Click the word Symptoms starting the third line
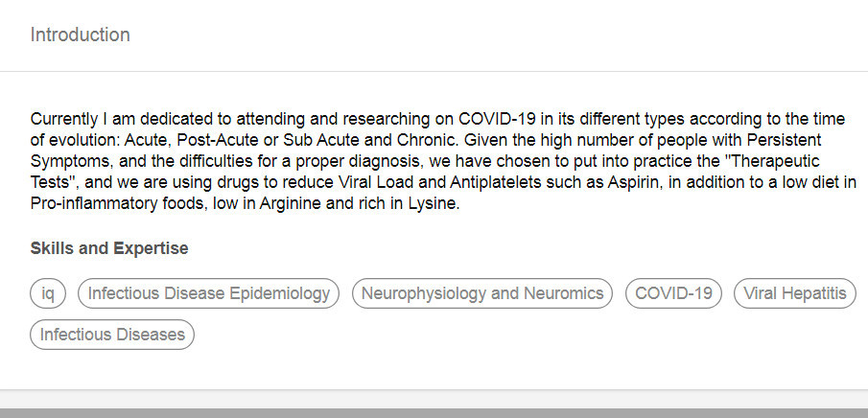 (71, 161)
